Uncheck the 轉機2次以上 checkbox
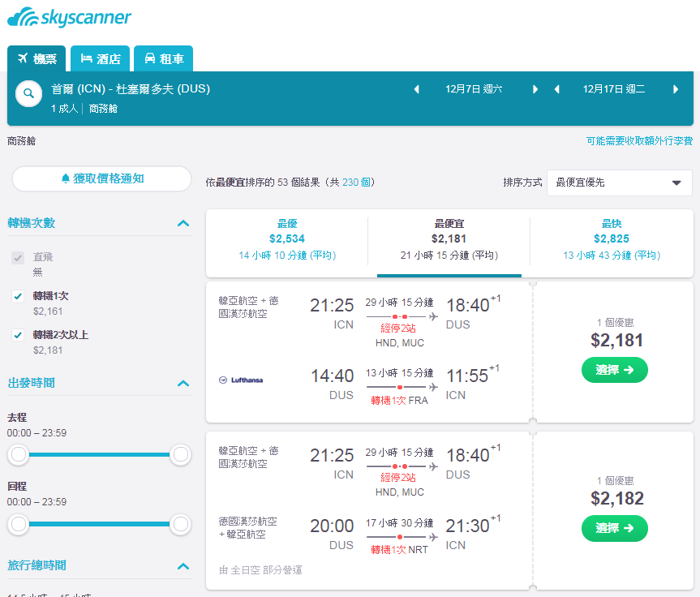This screenshot has width=700, height=597. [x=18, y=335]
